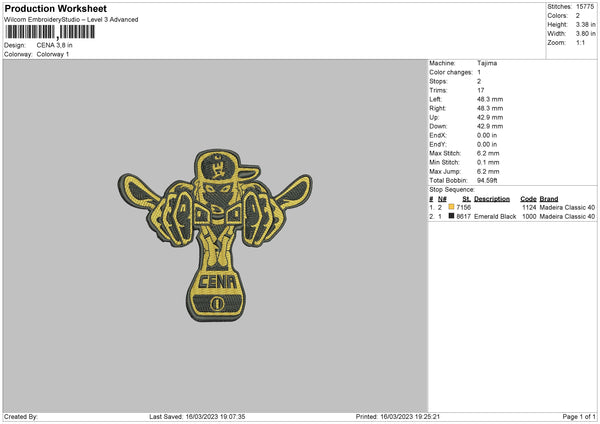
Task: Click the Min Stitch value 0.1 mm
Action: [488, 162]
